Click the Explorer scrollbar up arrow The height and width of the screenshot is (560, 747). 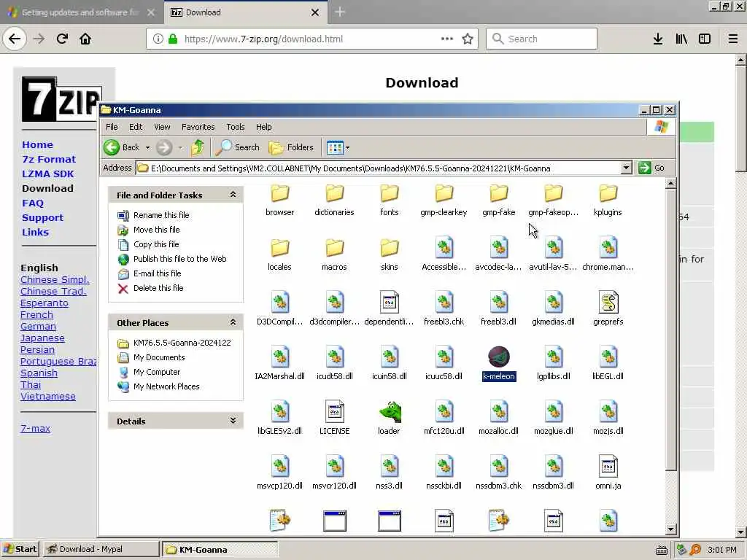(x=671, y=183)
